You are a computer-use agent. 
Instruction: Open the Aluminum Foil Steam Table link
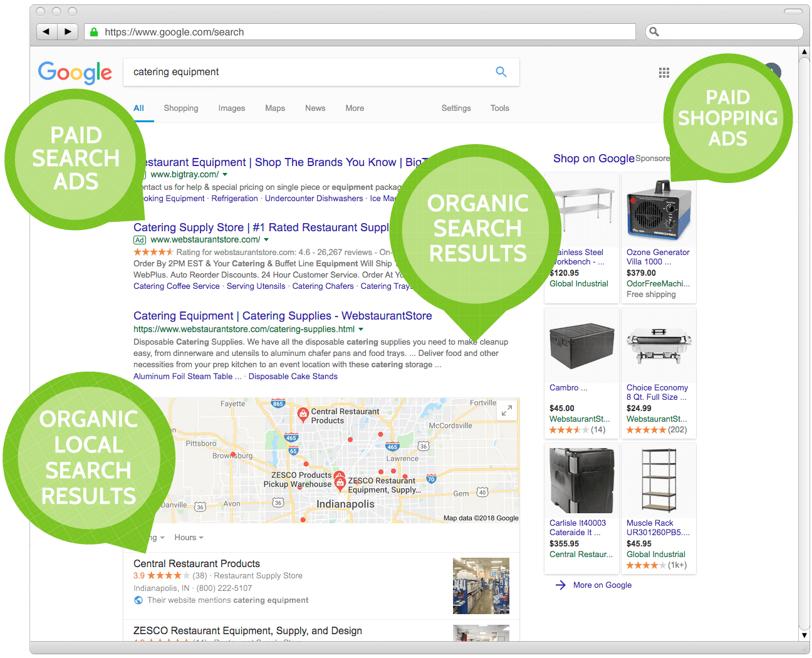(x=187, y=377)
